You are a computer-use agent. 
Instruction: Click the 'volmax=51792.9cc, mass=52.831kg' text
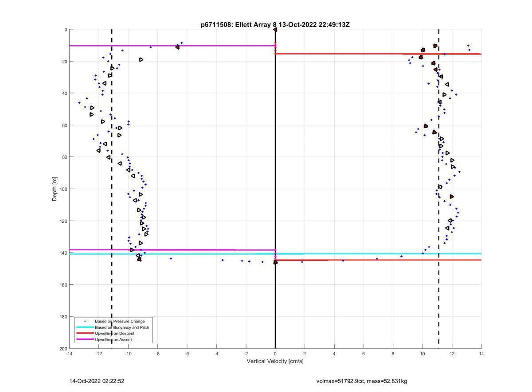pos(362,381)
